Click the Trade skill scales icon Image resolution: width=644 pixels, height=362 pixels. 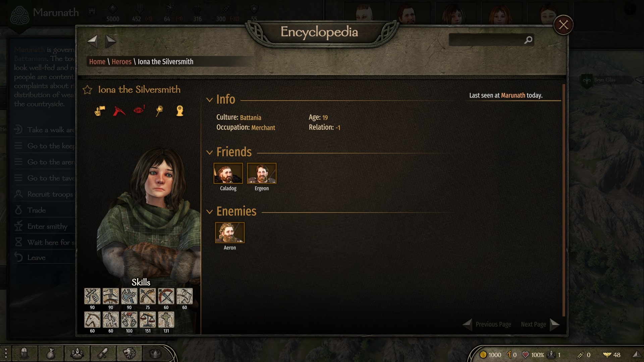148,320
